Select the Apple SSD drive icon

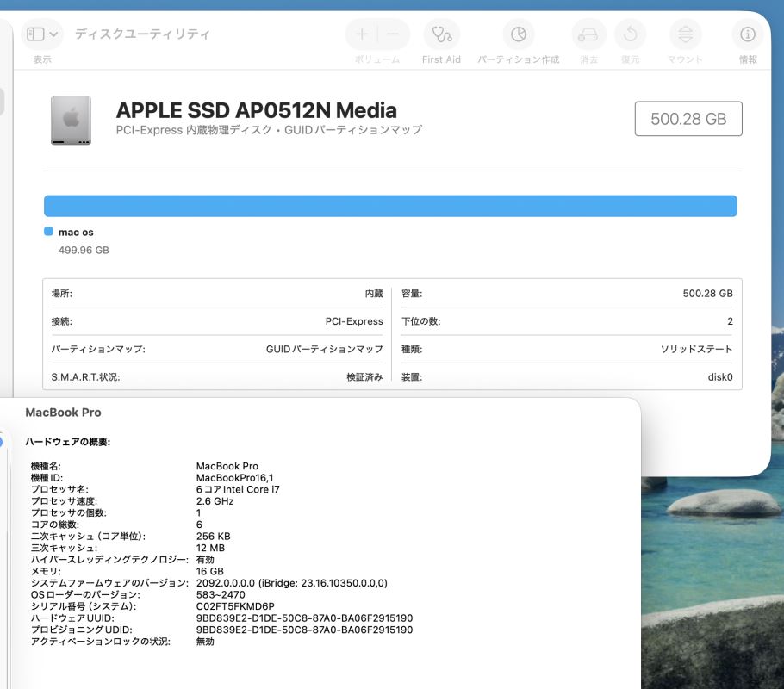(x=71, y=120)
